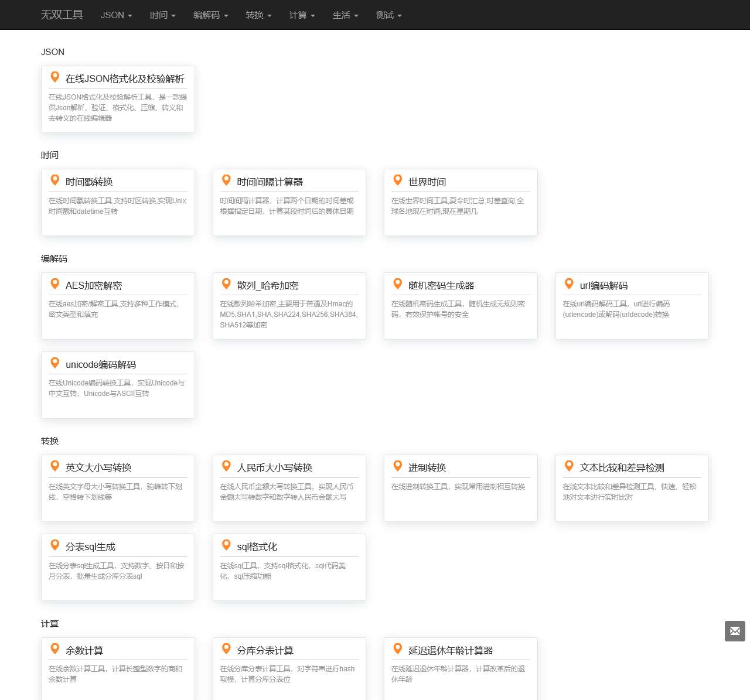Open the 计算 dropdown menu
Screen dimensions: 750x700
[302, 15]
